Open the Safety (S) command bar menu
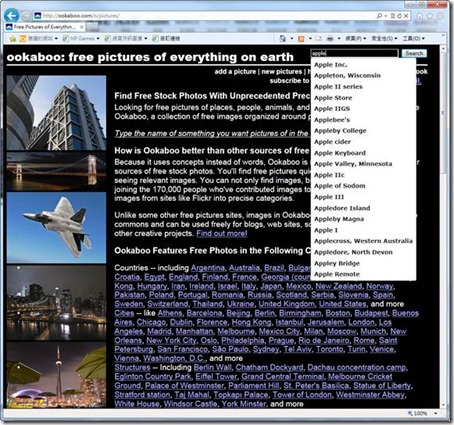The image size is (454, 425). click(x=384, y=39)
